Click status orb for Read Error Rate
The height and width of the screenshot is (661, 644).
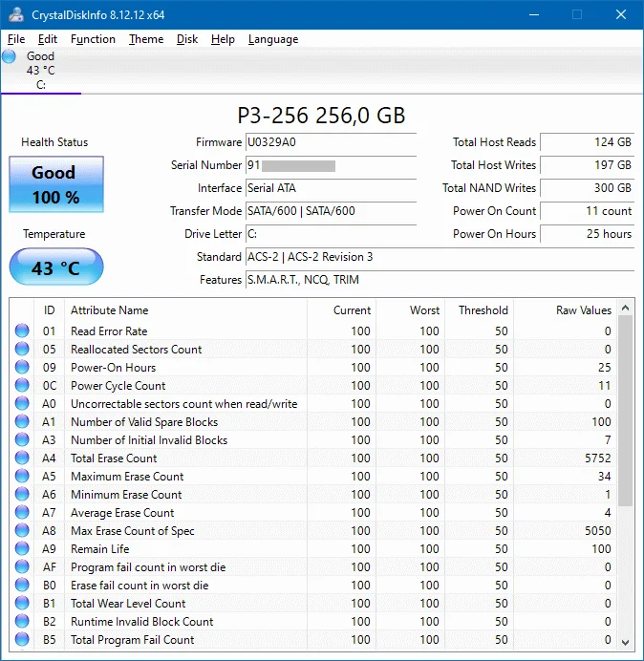22,330
